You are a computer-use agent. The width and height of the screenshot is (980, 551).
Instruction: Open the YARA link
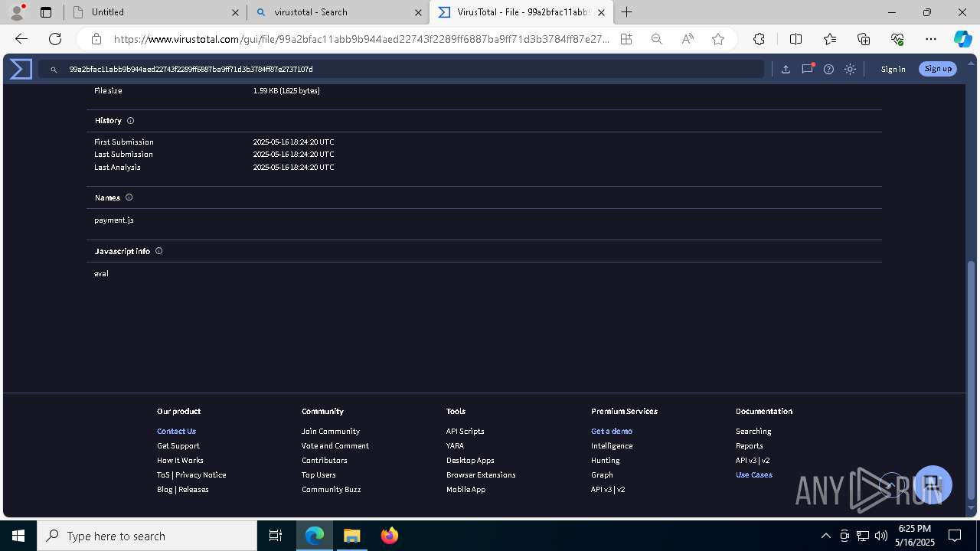455,445
